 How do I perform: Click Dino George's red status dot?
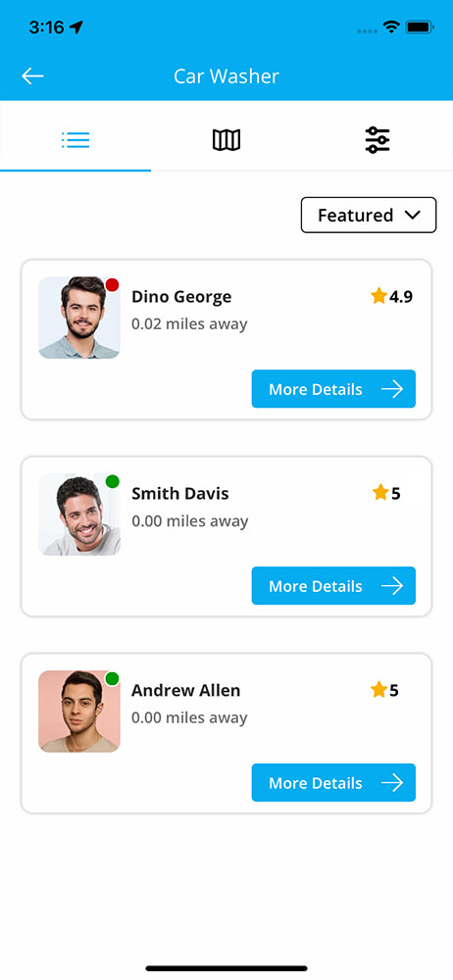pos(112,285)
